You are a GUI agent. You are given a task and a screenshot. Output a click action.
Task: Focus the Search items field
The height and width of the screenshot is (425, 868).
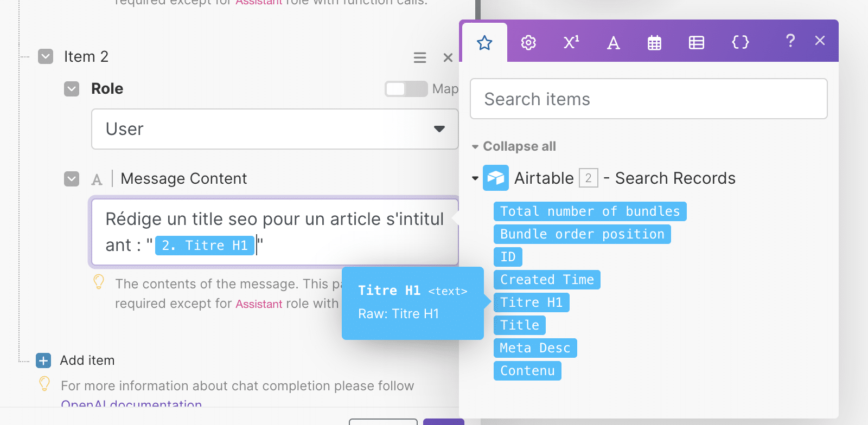click(x=648, y=99)
